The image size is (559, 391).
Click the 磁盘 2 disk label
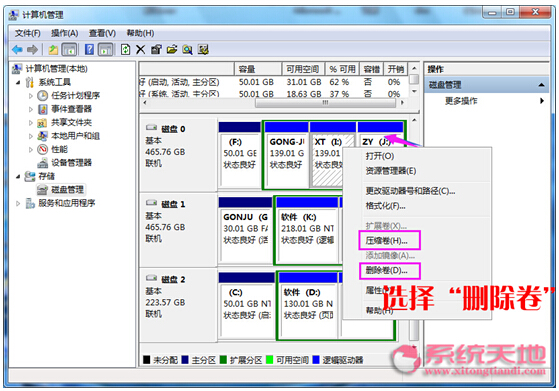173,279
